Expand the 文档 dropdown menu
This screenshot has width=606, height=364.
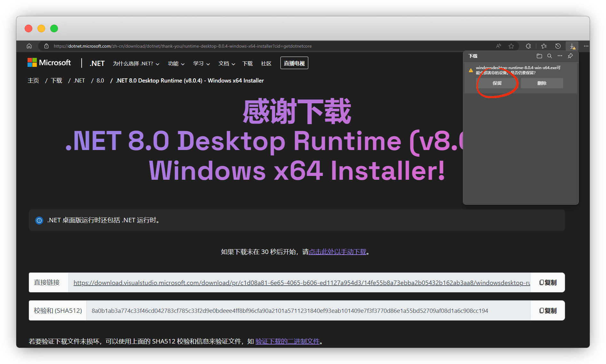tap(227, 64)
